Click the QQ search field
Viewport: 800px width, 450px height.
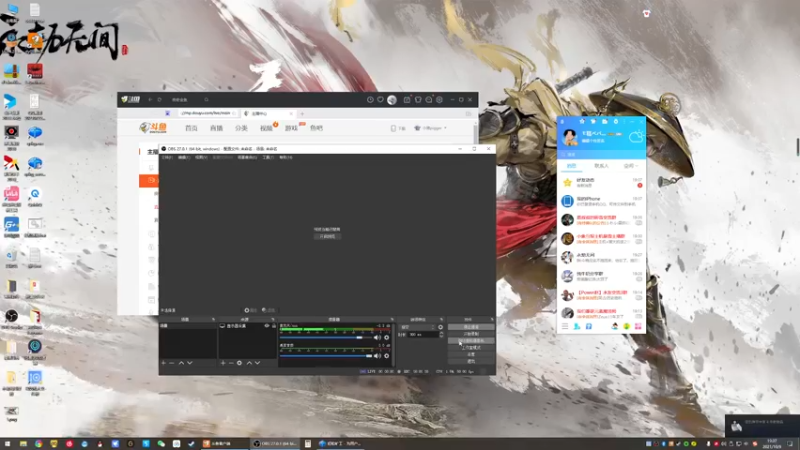point(601,154)
